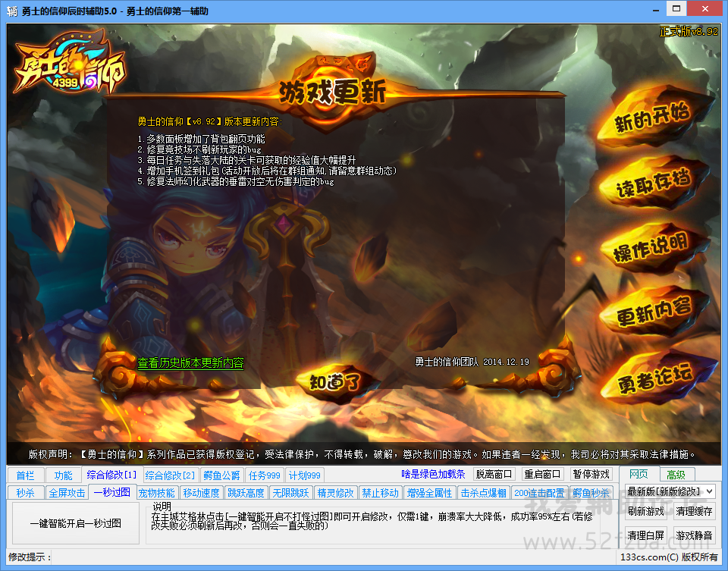Open the 200连击配置 sub-tab
This screenshot has width=728, height=571.
539,493
